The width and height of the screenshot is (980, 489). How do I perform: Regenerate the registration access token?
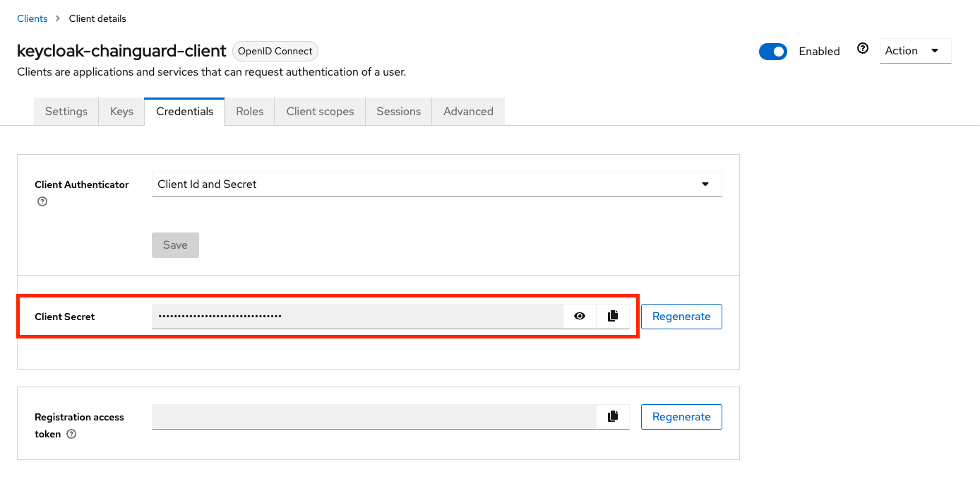pos(681,416)
